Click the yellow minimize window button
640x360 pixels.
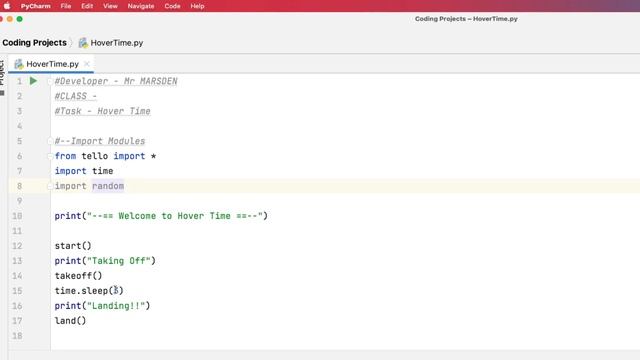coord(9,19)
